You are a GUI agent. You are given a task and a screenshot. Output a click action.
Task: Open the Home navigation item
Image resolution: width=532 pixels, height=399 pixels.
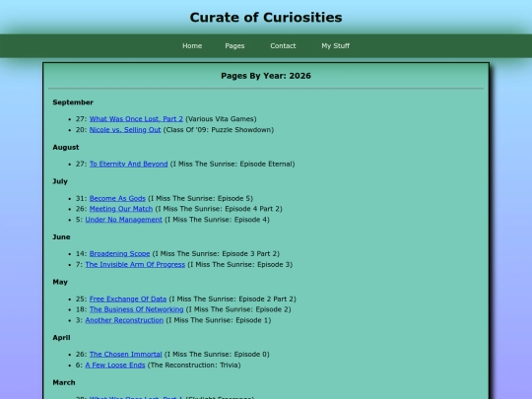[x=192, y=45]
